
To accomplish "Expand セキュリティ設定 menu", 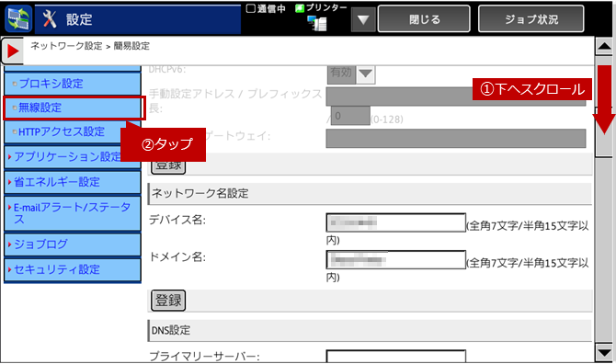I will coord(73,269).
